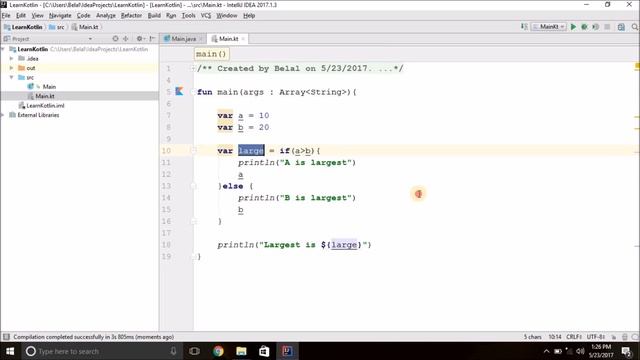Viewport: 640px width, 360px height.
Task: Open the View menu
Action: pyautogui.click(x=38, y=16)
